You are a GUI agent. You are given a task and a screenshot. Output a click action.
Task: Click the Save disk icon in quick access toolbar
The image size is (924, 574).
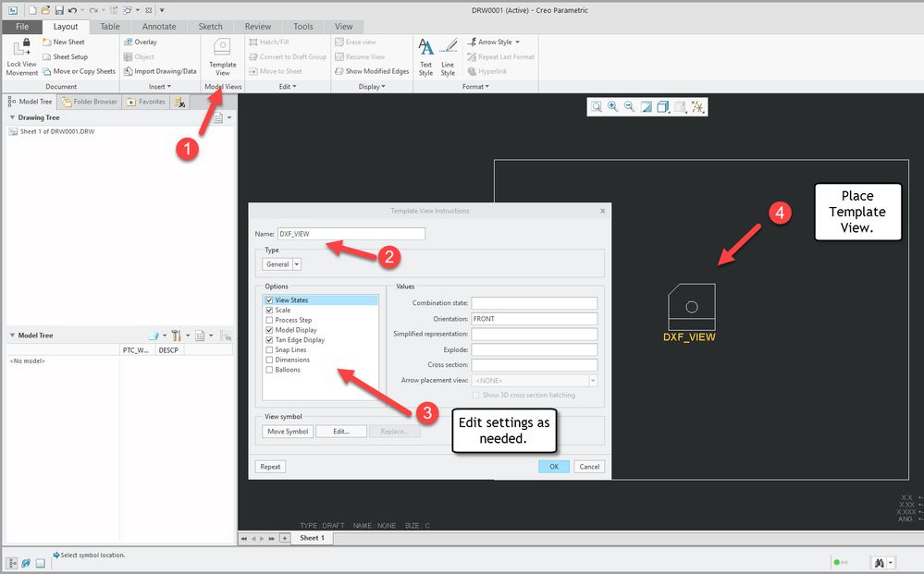59,10
